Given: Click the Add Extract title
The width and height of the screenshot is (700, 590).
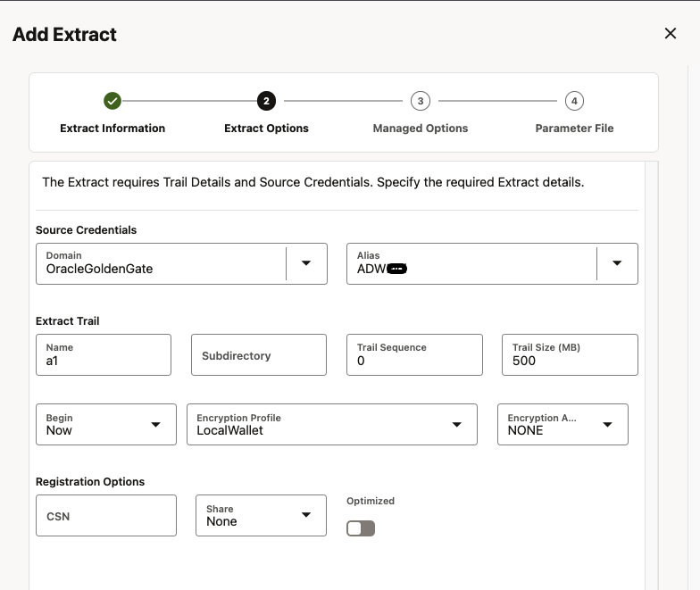Looking at the screenshot, I should click(64, 34).
